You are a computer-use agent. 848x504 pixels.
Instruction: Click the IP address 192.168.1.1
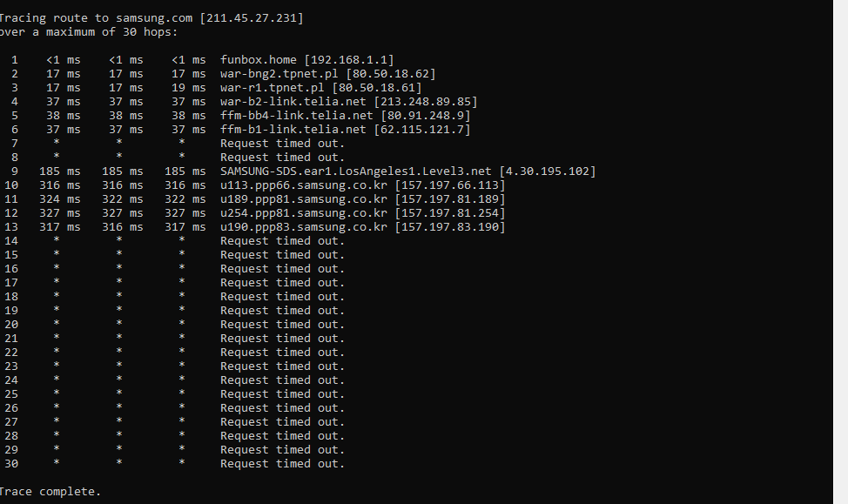coord(348,59)
